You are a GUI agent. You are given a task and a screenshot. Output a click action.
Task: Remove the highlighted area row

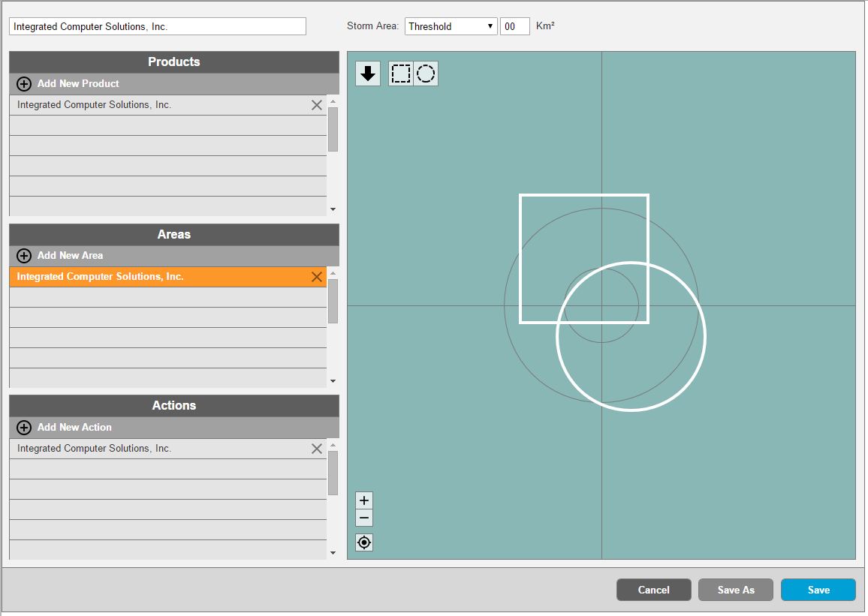(x=317, y=277)
